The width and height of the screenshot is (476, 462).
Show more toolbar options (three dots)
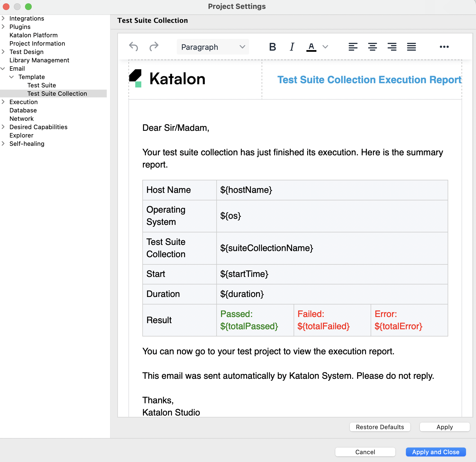444,47
